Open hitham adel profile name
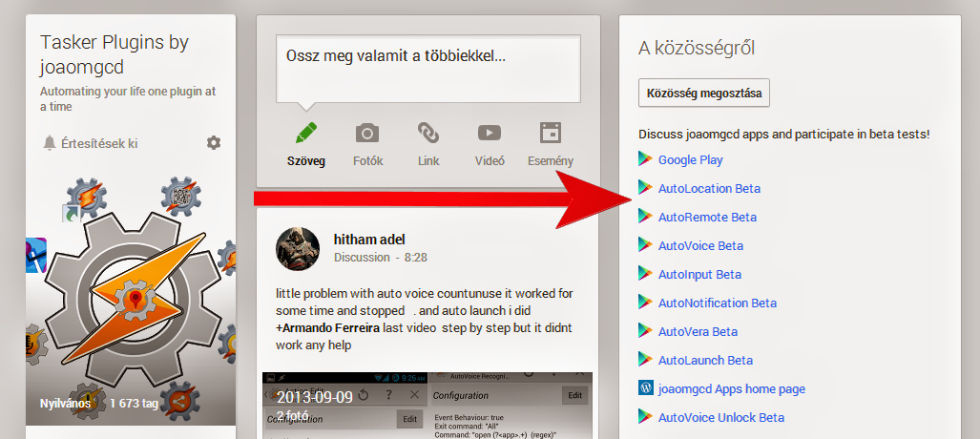980x439 pixels. tap(370, 240)
